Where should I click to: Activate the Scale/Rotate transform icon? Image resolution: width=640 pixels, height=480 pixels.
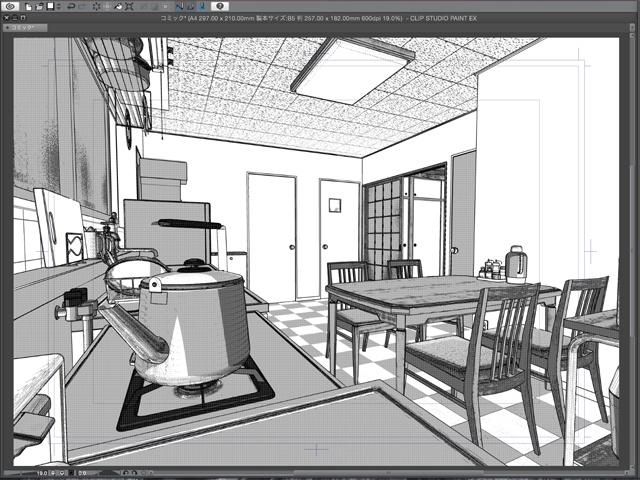[x=129, y=7]
